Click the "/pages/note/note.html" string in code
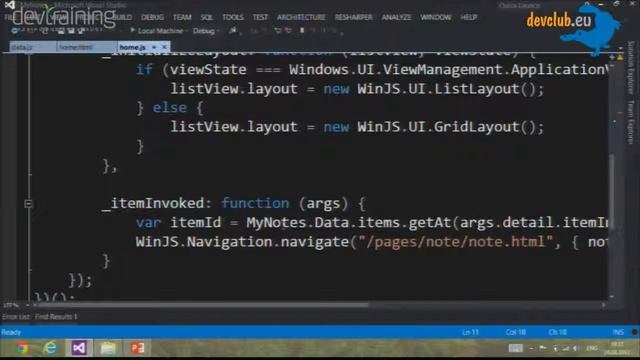 coord(456,242)
